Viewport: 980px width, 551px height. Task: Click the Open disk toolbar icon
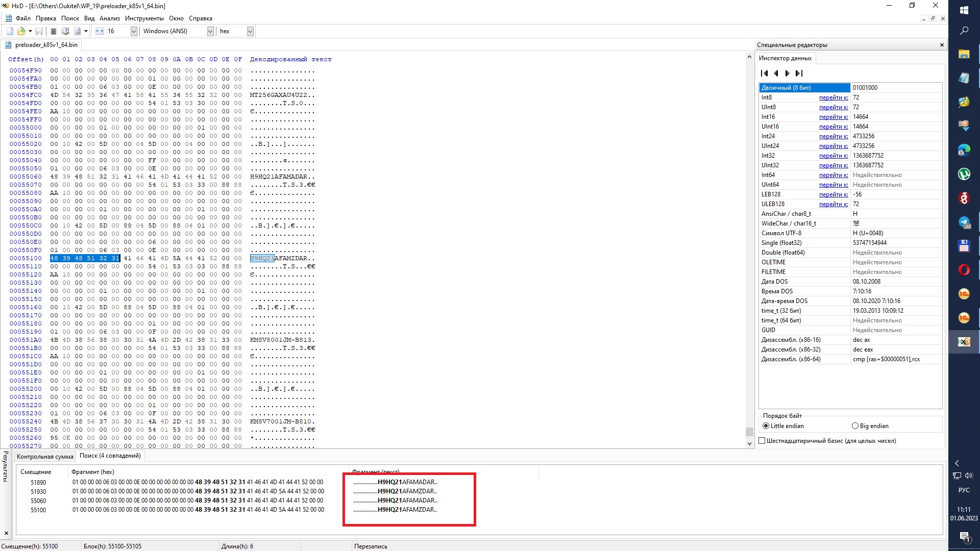[x=65, y=31]
